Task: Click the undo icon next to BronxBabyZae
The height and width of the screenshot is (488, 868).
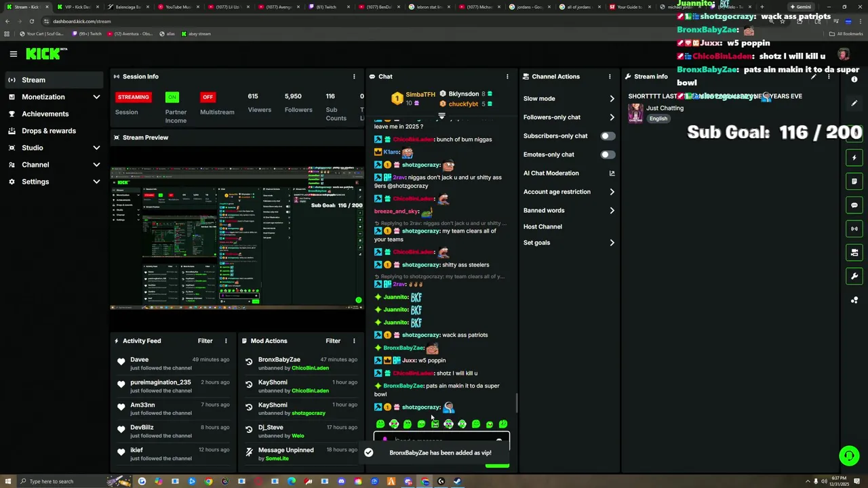Action: [249, 363]
